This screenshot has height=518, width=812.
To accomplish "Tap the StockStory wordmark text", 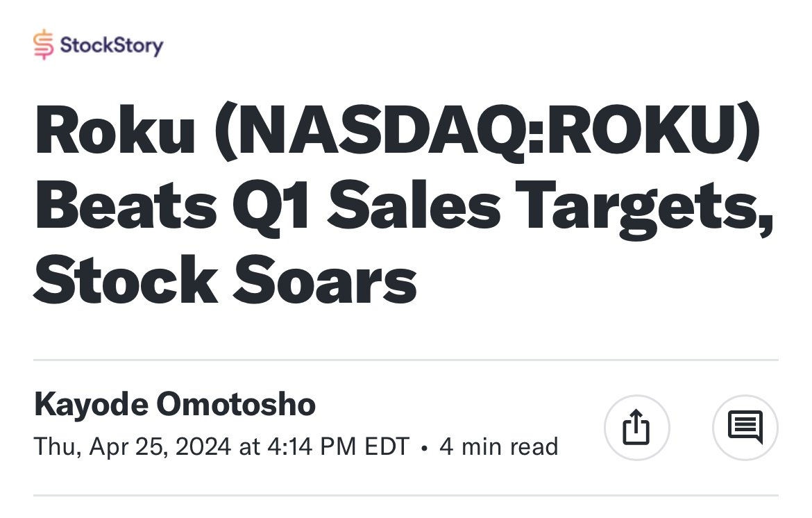I will click(x=112, y=45).
